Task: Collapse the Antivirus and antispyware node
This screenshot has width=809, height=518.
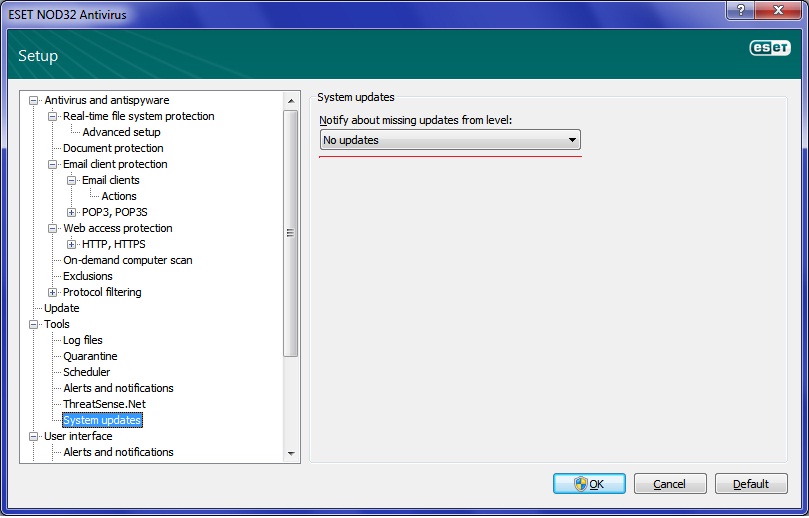Action: tap(34, 101)
